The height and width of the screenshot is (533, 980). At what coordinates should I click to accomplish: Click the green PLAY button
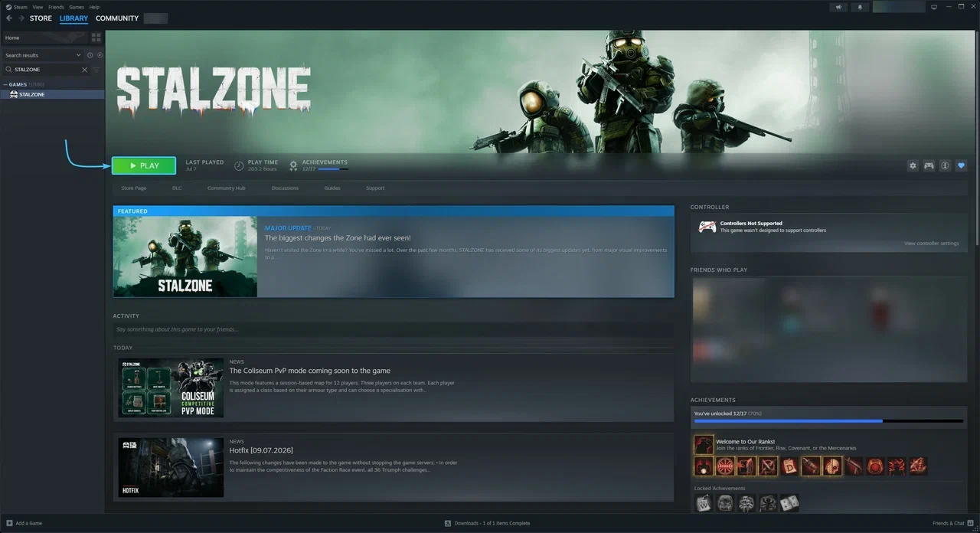[x=144, y=165]
